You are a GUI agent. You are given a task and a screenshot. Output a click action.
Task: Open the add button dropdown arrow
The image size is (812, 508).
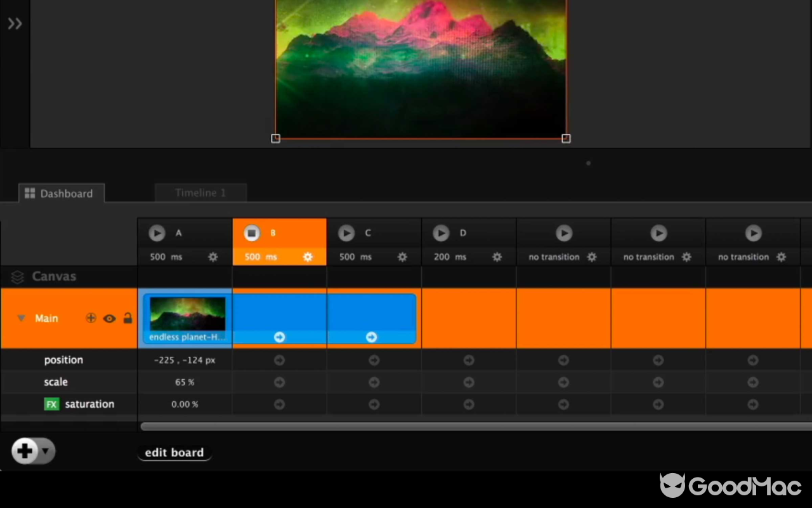[46, 451]
